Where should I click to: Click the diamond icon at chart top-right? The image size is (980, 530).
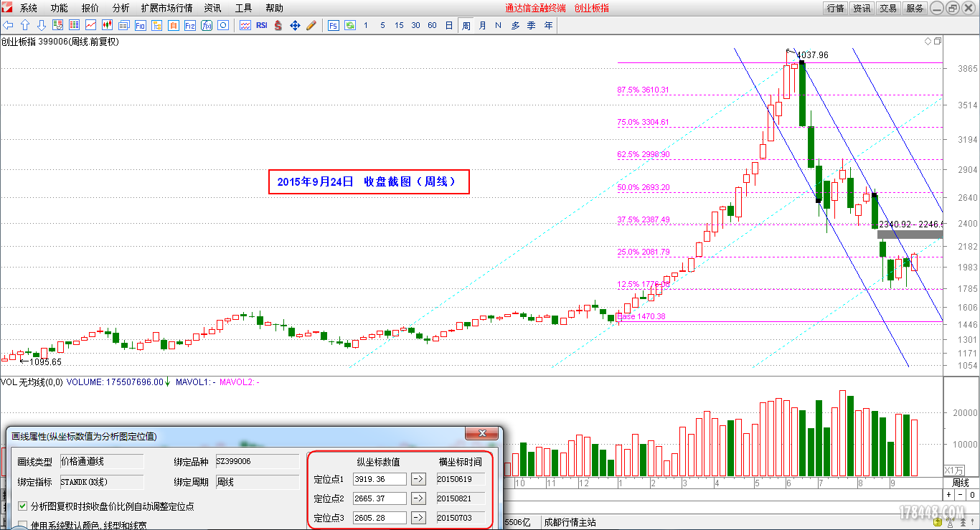tap(928, 42)
